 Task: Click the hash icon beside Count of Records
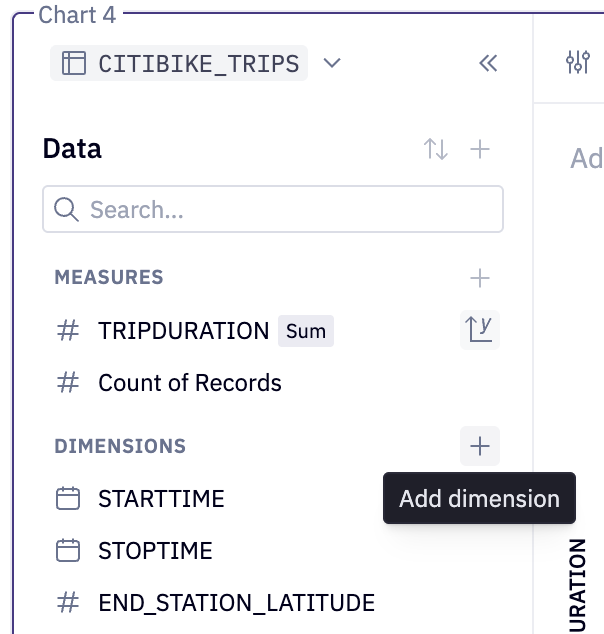tap(68, 383)
